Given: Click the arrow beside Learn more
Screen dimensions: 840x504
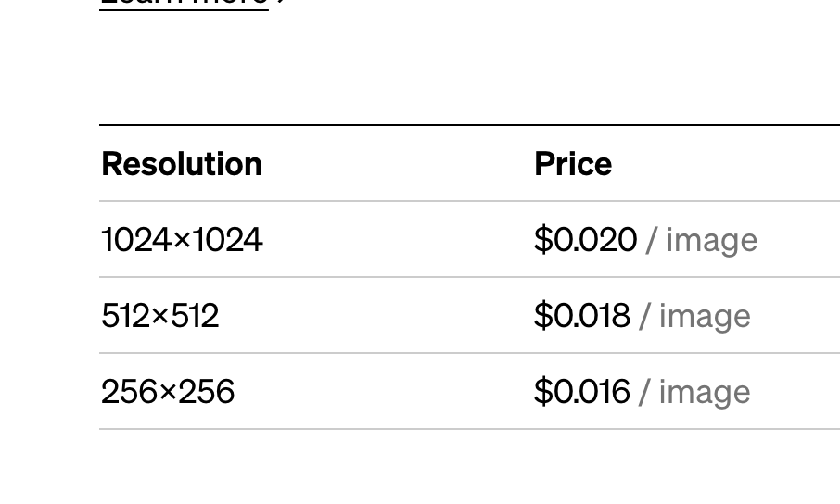Looking at the screenshot, I should pyautogui.click(x=283, y=3).
